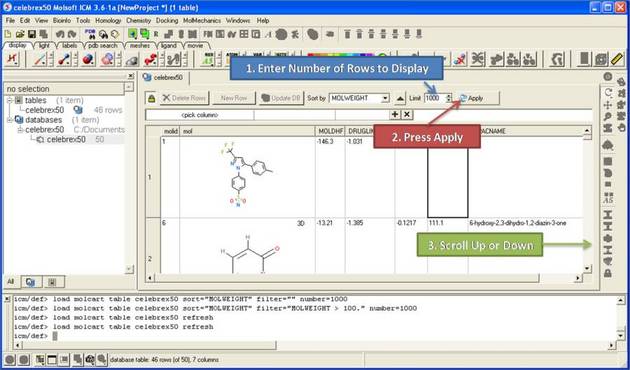Open the PDB search toolbar icon
Viewport: 630px width, 370px height.
(x=91, y=34)
